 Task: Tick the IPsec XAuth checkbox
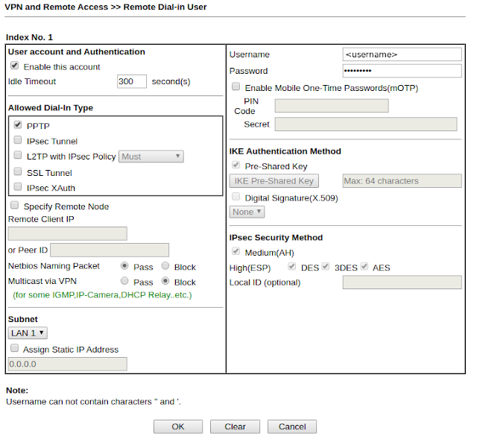[18, 187]
